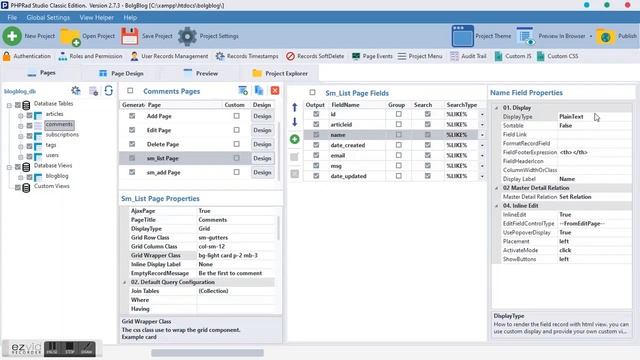The image size is (640, 360).
Task: Open Custom JS editor
Action: [513, 56]
